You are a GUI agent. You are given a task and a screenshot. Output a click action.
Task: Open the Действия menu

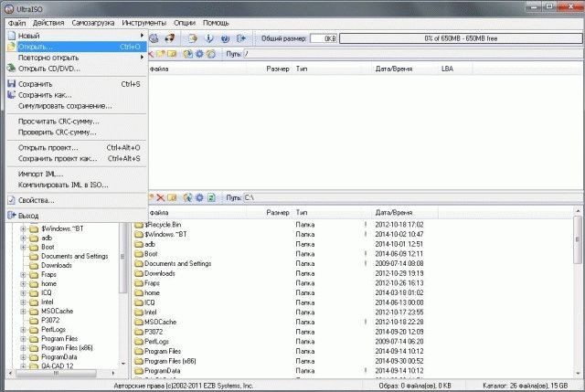pyautogui.click(x=48, y=23)
